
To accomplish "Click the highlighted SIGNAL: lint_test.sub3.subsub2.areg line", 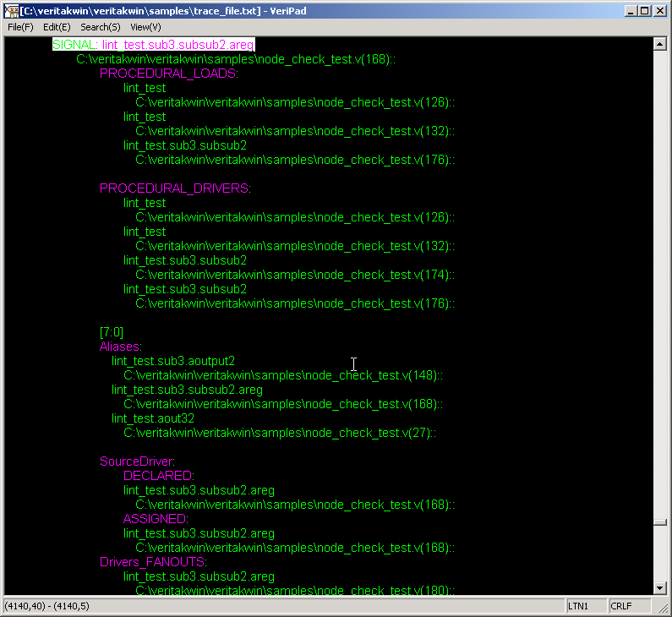I will (x=154, y=45).
